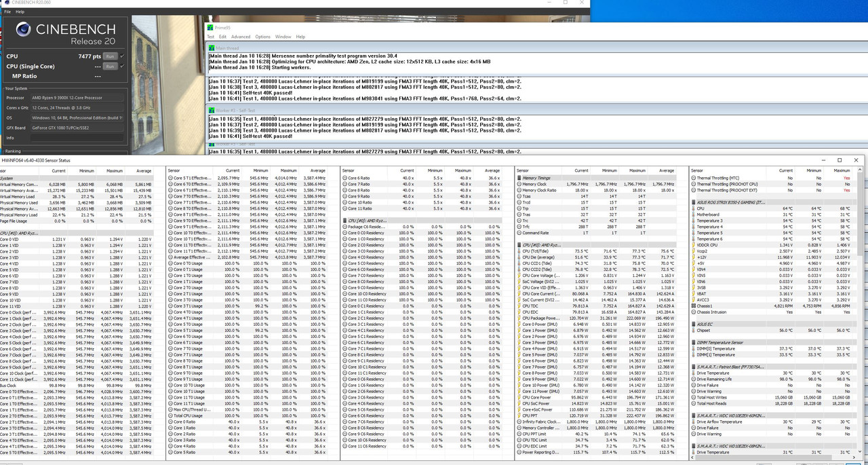Open the File menu in Cinebench
This screenshot has height=465, width=868.
point(7,12)
